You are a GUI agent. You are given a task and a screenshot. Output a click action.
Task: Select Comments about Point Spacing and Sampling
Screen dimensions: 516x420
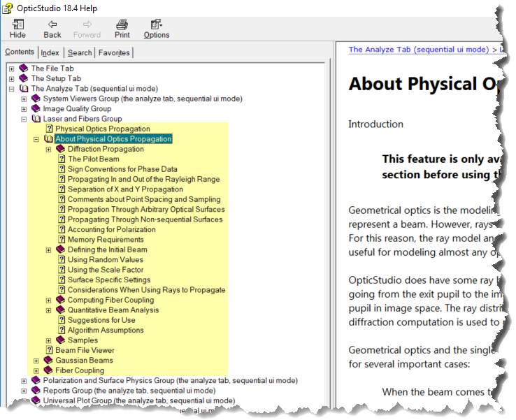[144, 199]
